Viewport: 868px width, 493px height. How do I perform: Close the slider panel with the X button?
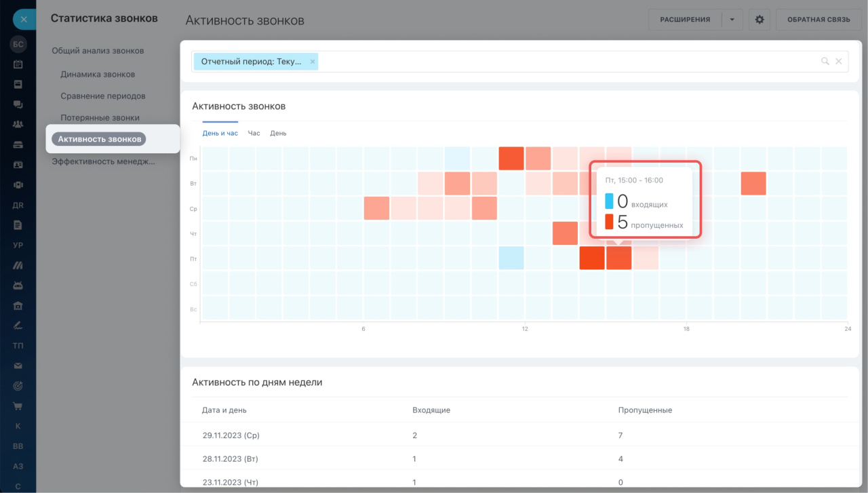pos(24,19)
